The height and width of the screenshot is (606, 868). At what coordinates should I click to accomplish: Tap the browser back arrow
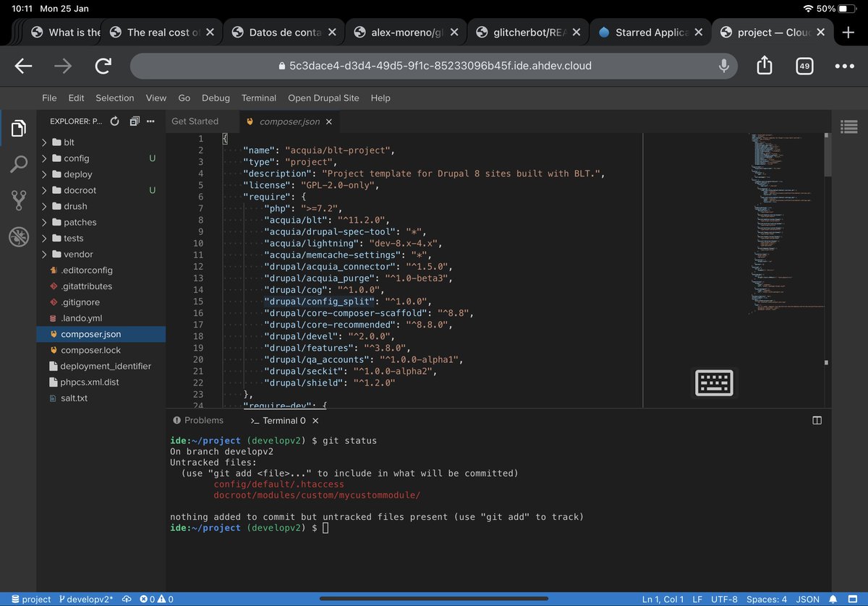24,66
